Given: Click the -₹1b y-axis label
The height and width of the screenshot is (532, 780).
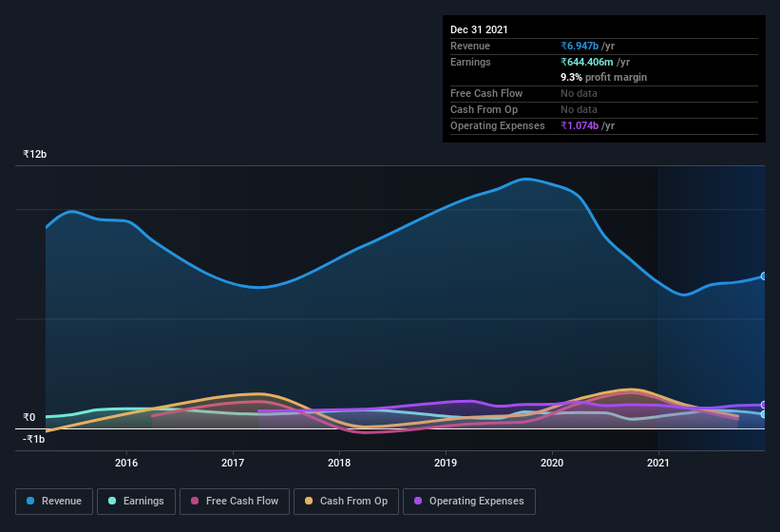Looking at the screenshot, I should [x=34, y=439].
